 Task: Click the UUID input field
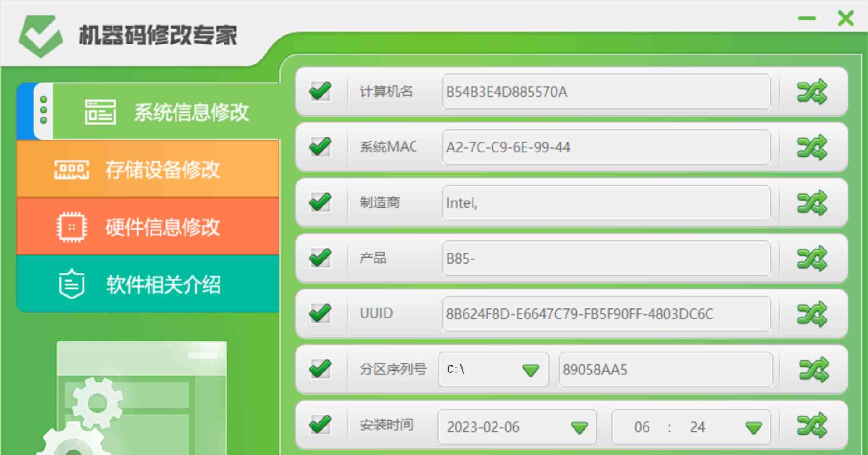click(x=606, y=314)
